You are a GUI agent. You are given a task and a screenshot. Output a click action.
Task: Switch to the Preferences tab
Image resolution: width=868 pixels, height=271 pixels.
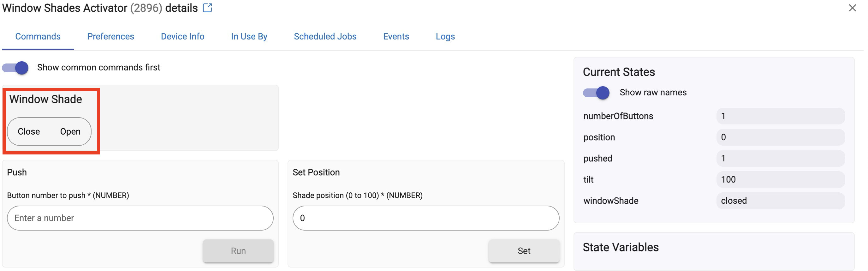(x=110, y=36)
